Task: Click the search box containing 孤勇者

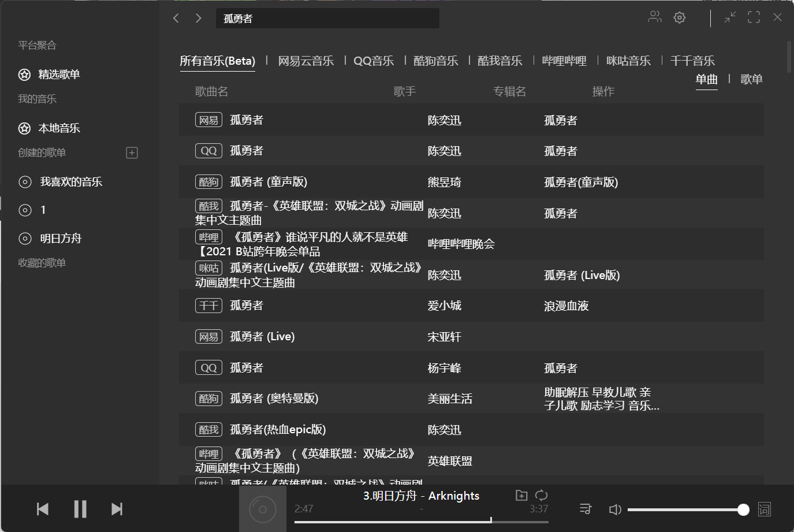Action: click(327, 18)
